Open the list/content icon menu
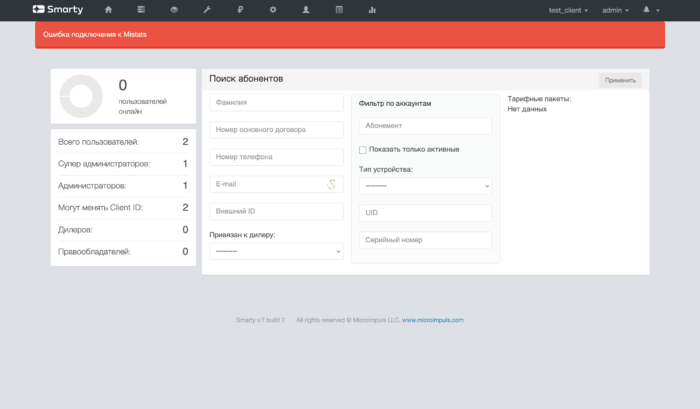 [x=141, y=10]
